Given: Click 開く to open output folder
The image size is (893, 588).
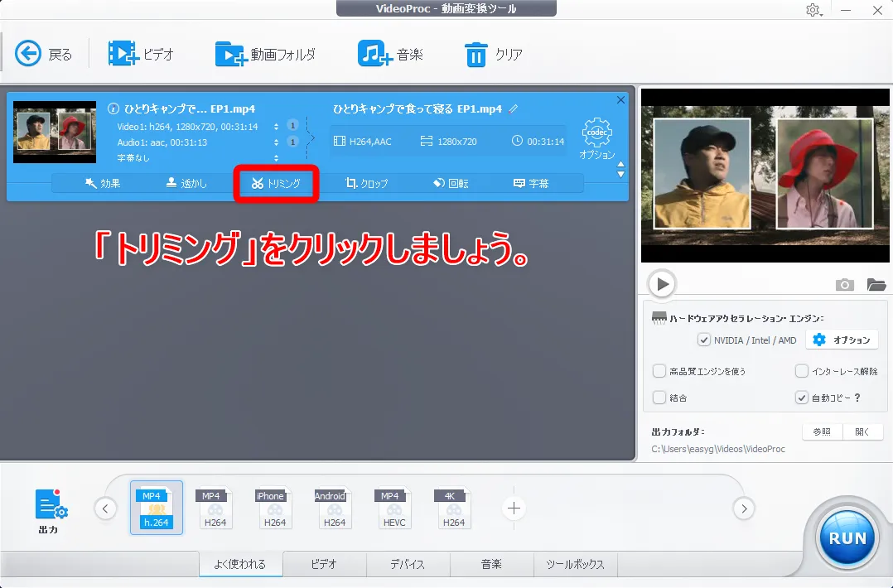Looking at the screenshot, I should [x=863, y=432].
